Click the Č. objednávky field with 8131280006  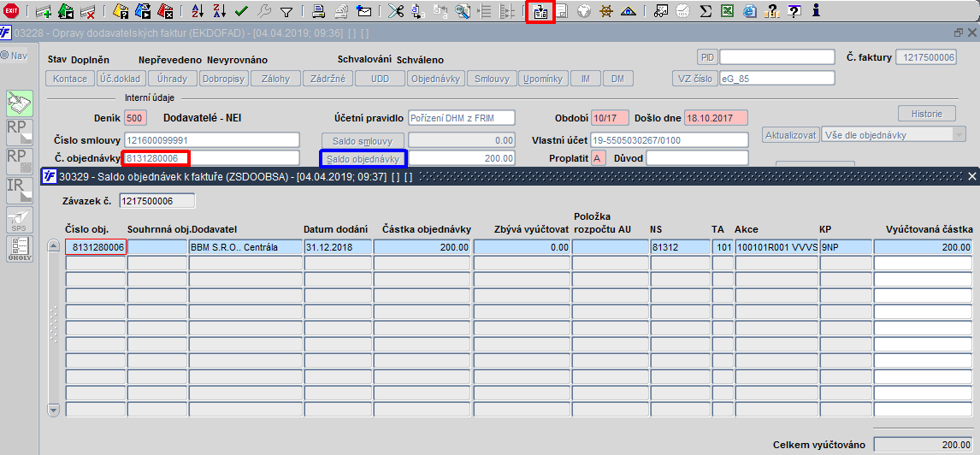(x=212, y=158)
